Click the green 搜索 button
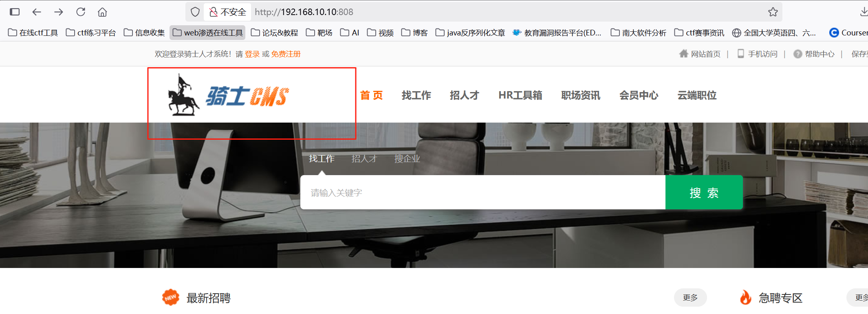868x314 pixels. point(704,192)
